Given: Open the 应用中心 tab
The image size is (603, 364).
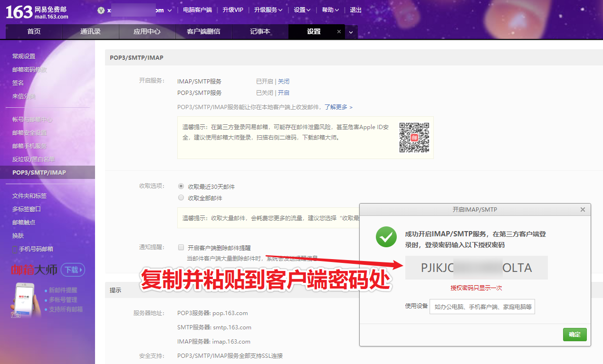Looking at the screenshot, I should 147,32.
